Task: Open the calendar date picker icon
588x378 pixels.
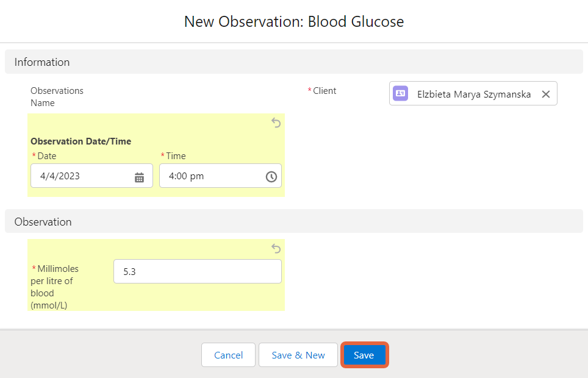Action: click(139, 177)
